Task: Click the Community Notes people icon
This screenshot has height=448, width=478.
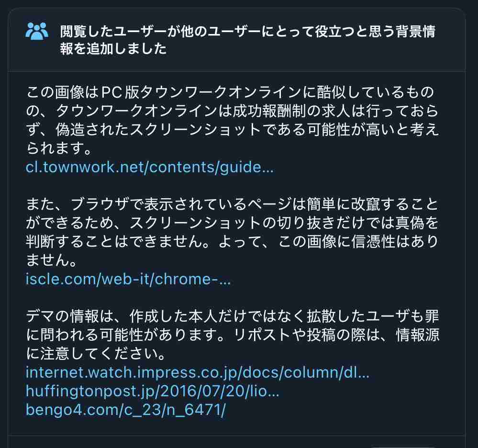Action: [x=37, y=31]
